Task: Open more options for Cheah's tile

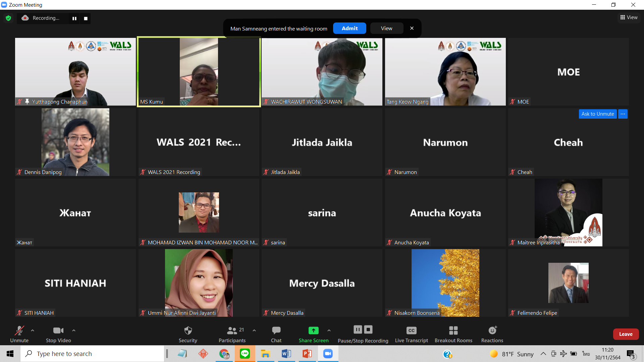Action: pos(623,114)
